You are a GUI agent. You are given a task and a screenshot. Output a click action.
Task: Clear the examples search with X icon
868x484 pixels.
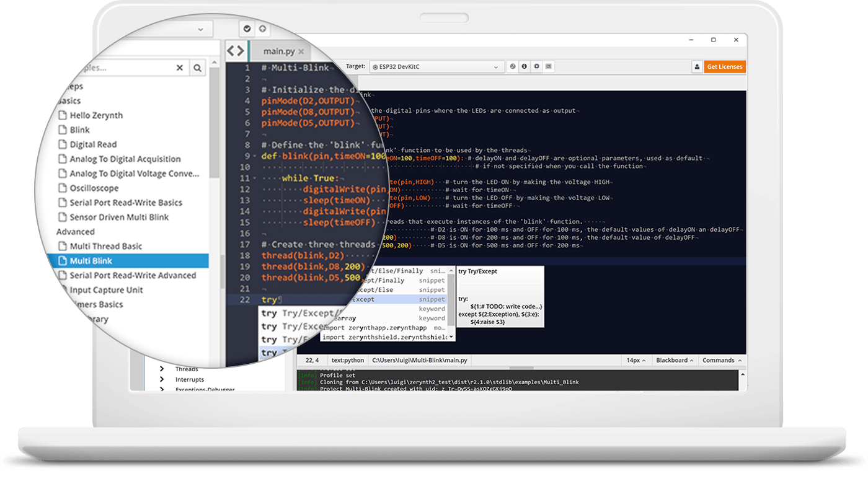click(x=180, y=68)
